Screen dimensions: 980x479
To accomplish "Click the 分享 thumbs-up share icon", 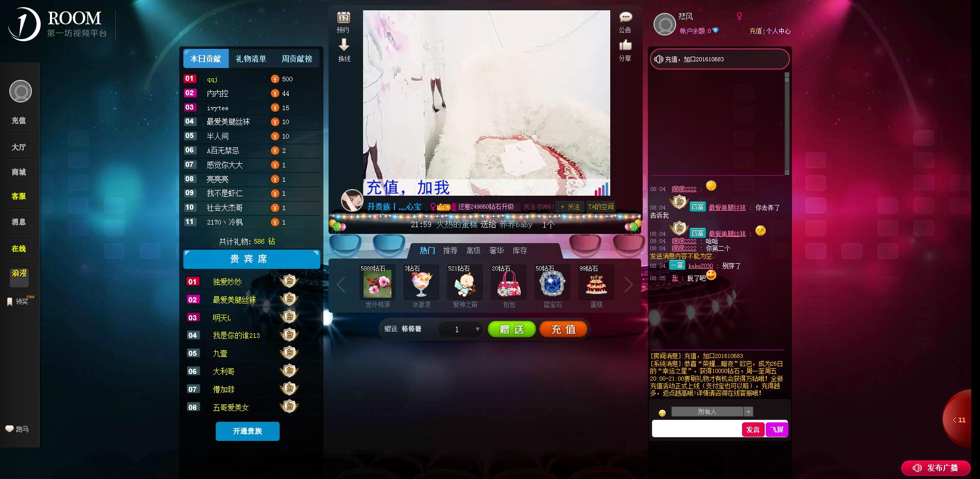I will click(x=625, y=45).
